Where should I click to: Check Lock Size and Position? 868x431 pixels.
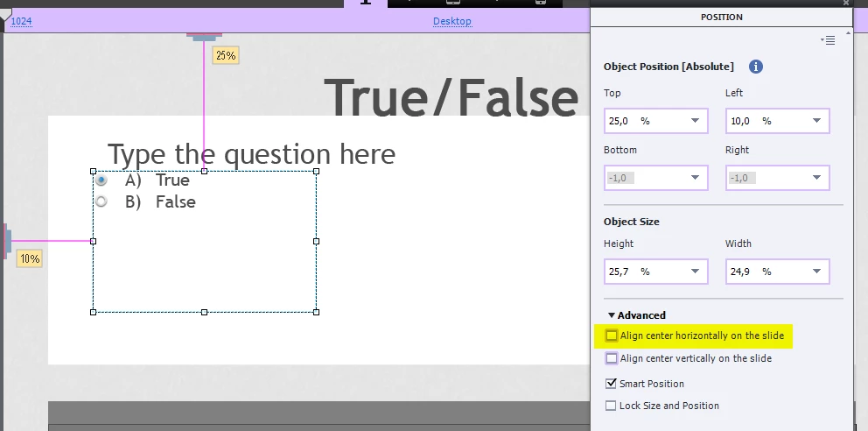pos(611,406)
